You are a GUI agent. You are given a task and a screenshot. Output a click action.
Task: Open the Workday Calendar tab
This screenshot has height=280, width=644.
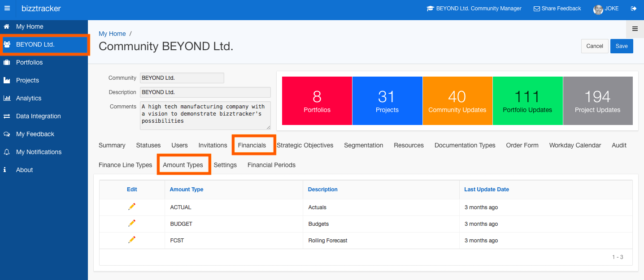click(x=575, y=145)
